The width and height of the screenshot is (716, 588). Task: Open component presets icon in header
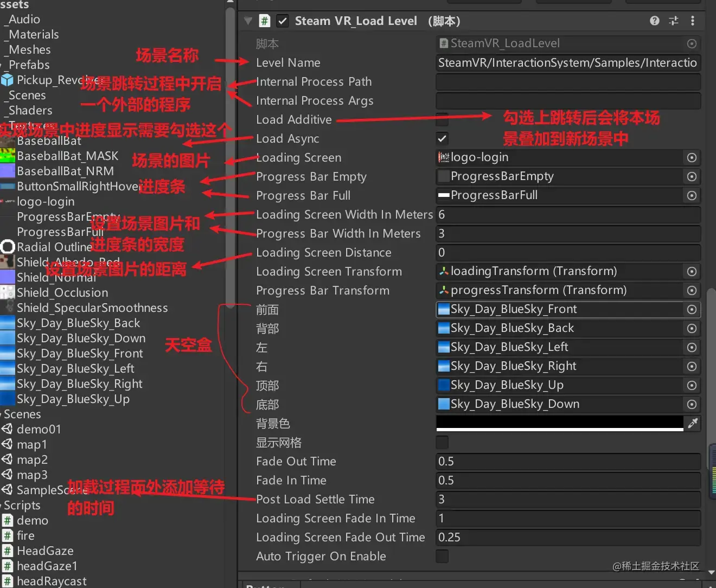(x=674, y=21)
